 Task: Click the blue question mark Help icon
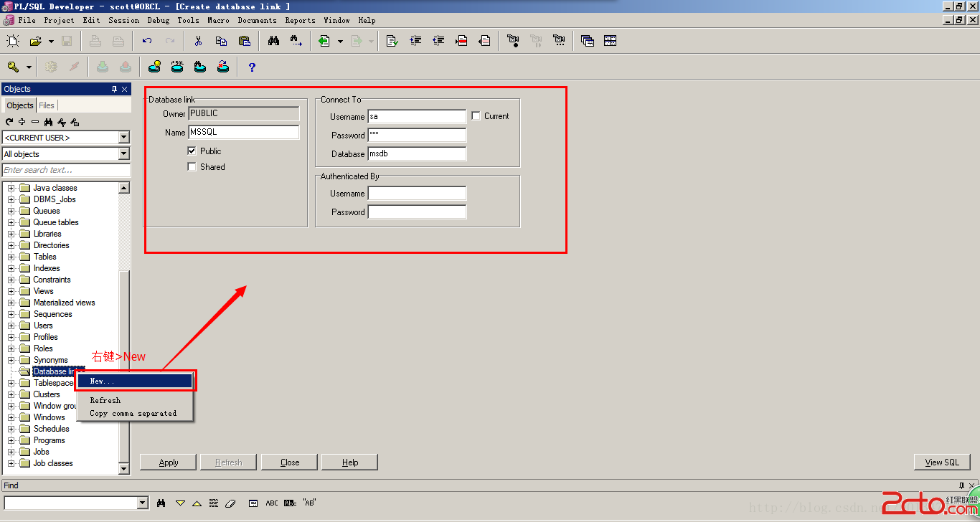(252, 67)
